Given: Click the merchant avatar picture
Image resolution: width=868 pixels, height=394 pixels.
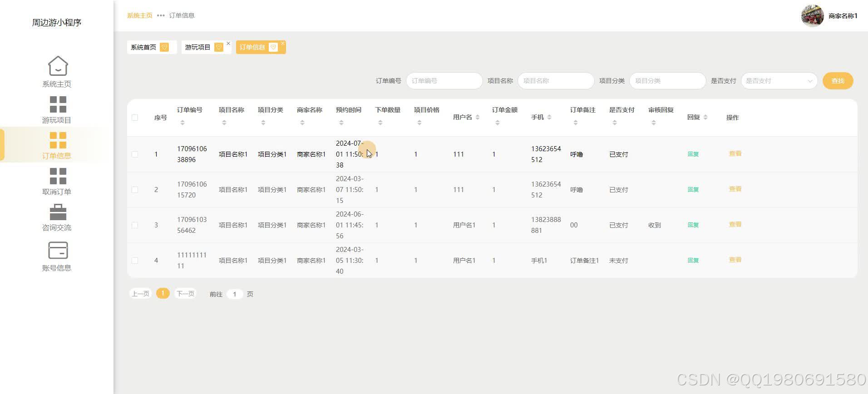Looking at the screenshot, I should (812, 16).
